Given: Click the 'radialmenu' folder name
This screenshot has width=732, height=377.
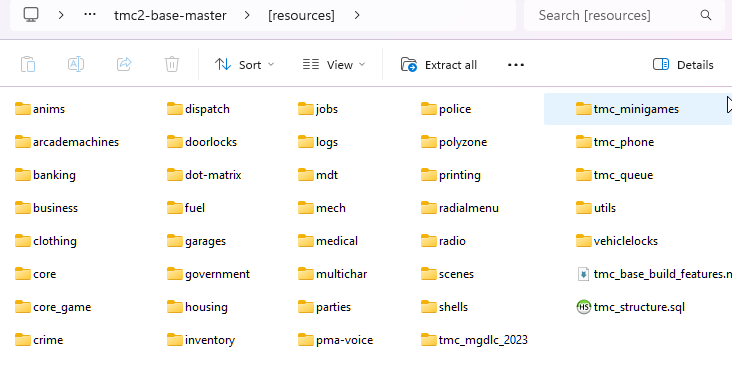Looking at the screenshot, I should pyautogui.click(x=469, y=208).
